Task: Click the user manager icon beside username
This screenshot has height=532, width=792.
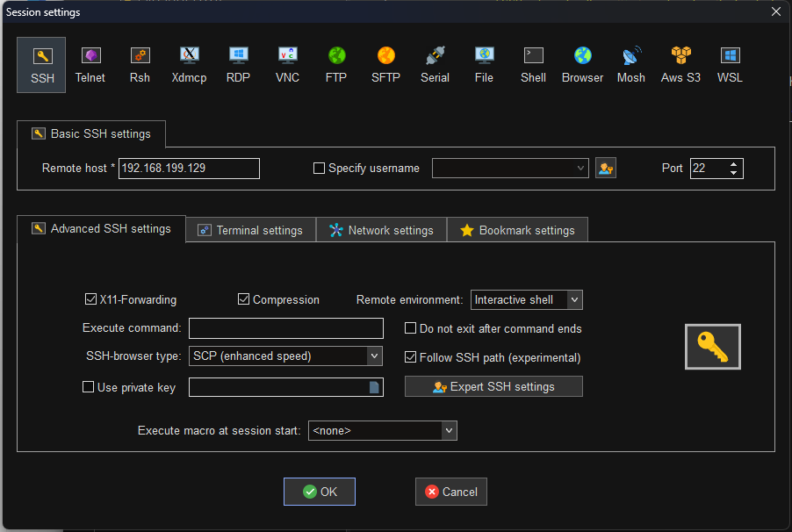Action: click(605, 168)
